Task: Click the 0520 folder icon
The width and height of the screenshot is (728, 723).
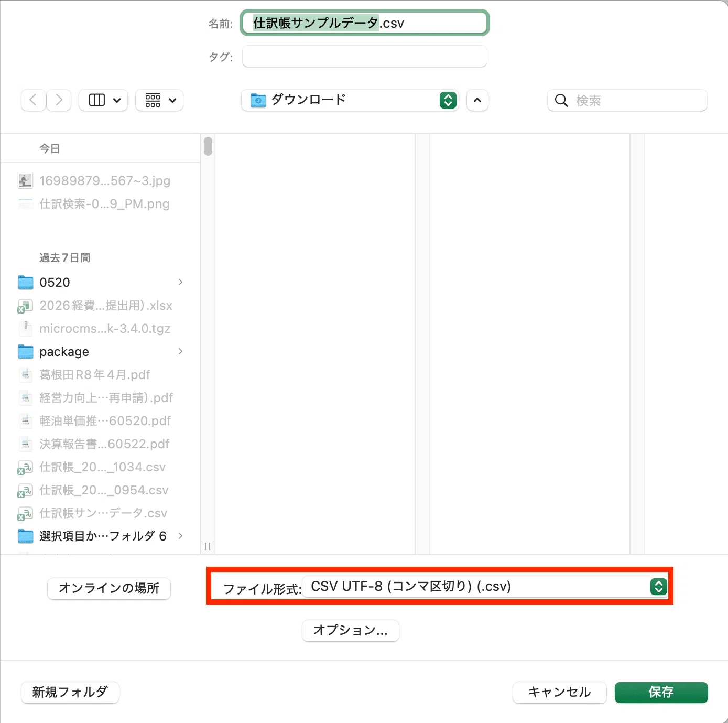Action: tap(26, 283)
